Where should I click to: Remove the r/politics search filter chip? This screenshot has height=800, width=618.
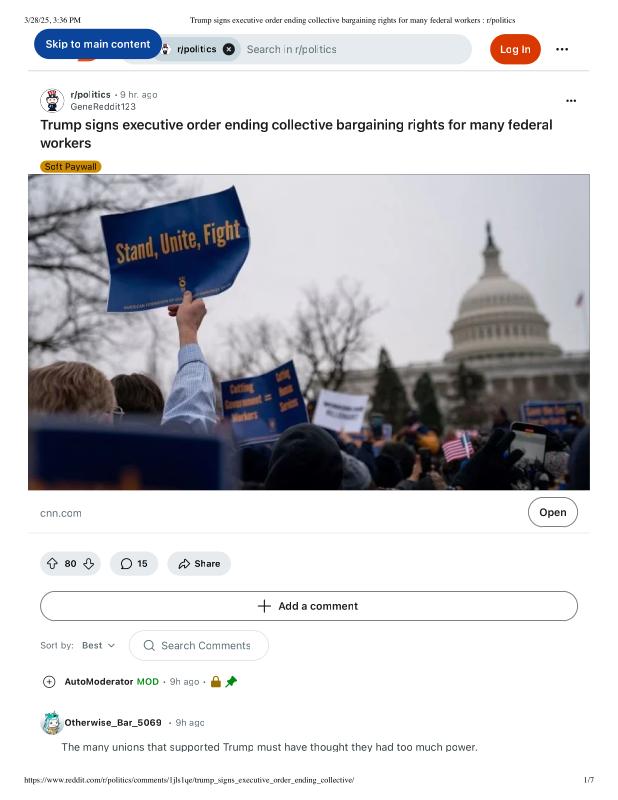[x=229, y=49]
